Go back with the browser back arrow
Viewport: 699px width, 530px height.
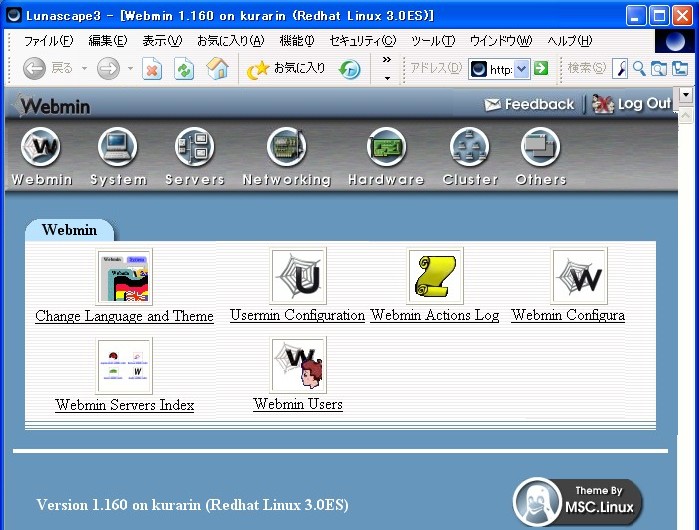tap(34, 69)
